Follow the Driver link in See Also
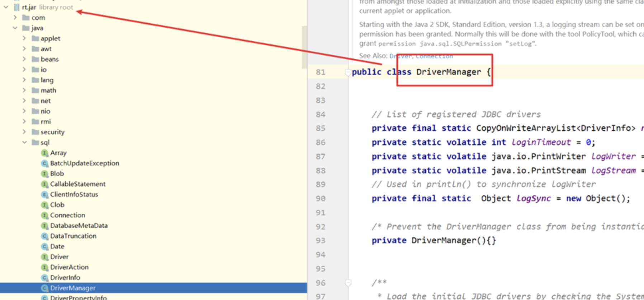 tap(401, 56)
